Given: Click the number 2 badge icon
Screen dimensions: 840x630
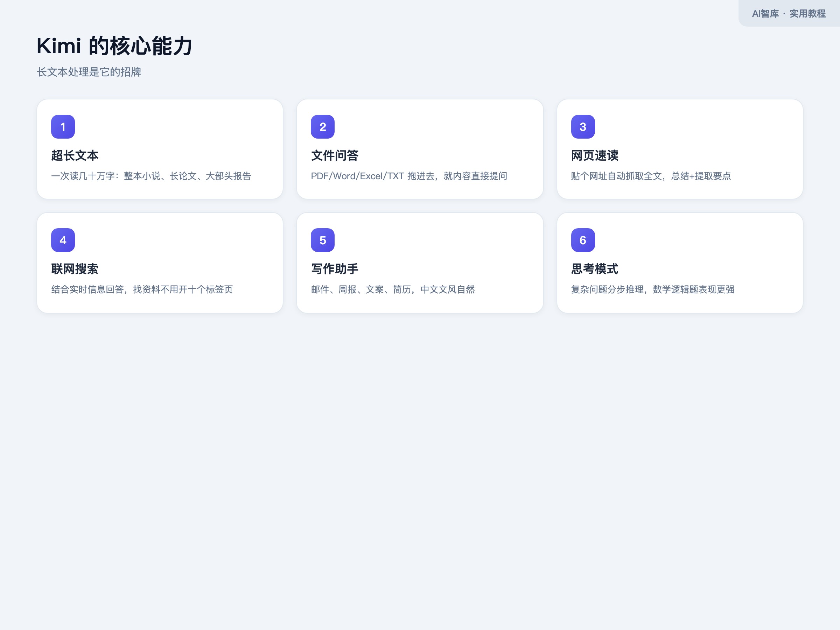Looking at the screenshot, I should click(323, 127).
